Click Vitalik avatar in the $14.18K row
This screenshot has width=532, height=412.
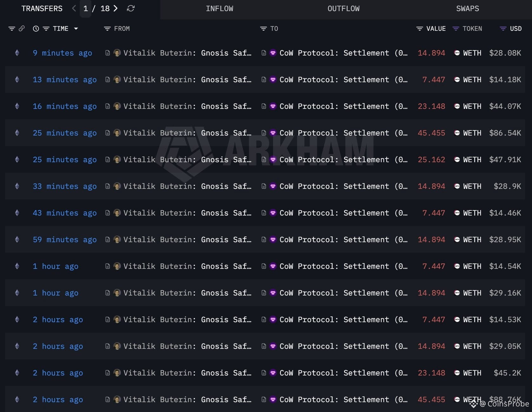click(117, 80)
